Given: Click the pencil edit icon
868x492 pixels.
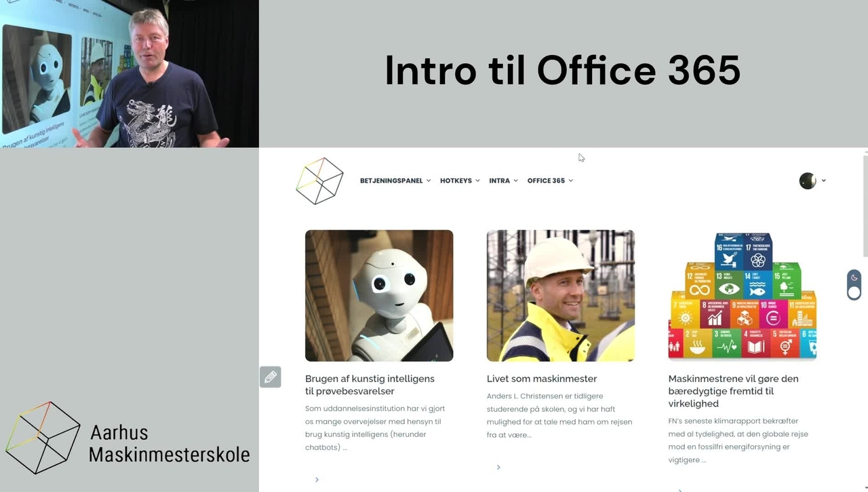Looking at the screenshot, I should (270, 377).
